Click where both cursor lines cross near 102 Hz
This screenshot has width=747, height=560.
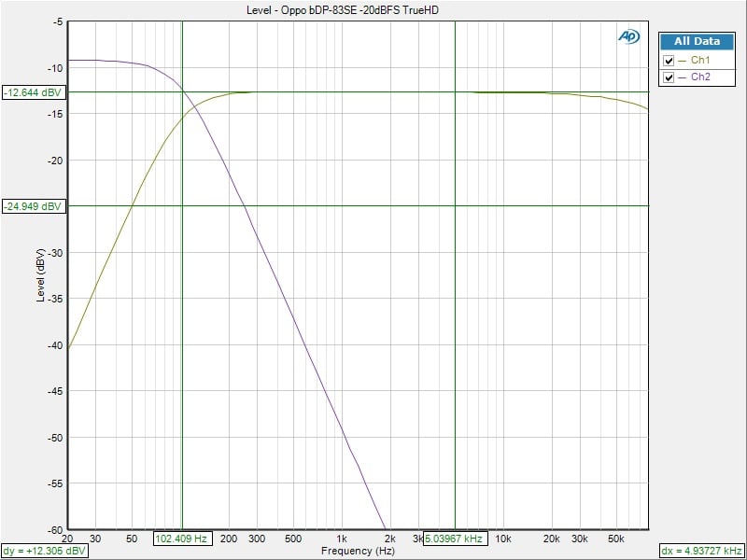[182, 91]
